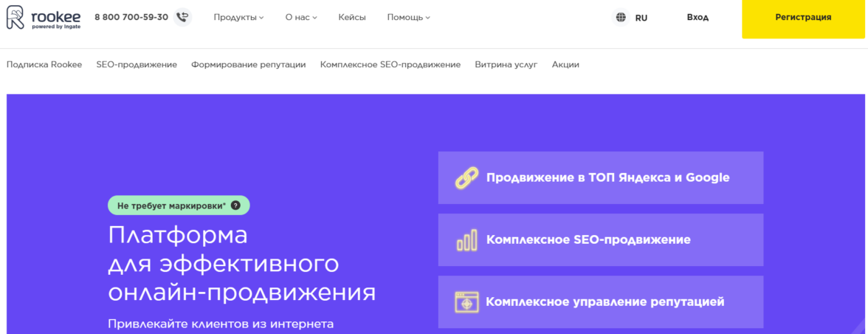Image resolution: width=868 pixels, height=334 pixels.
Task: Expand the Помощь dropdown menu
Action: click(409, 17)
